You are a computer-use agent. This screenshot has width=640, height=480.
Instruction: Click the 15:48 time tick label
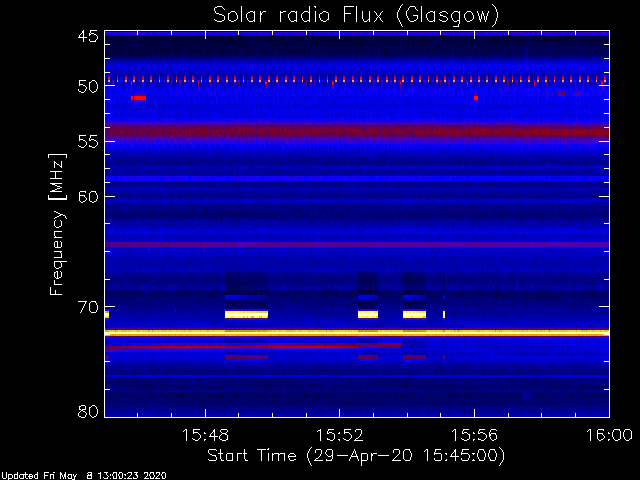[205, 435]
